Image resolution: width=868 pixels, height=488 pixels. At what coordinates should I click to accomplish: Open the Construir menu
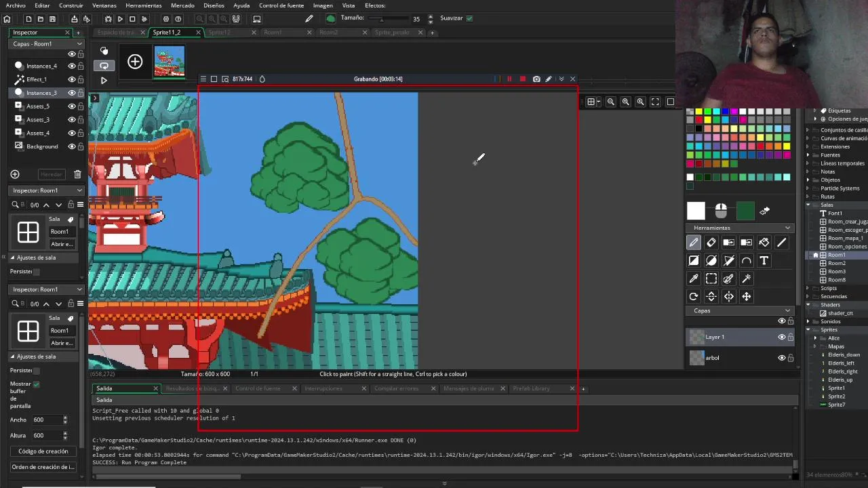click(x=71, y=5)
